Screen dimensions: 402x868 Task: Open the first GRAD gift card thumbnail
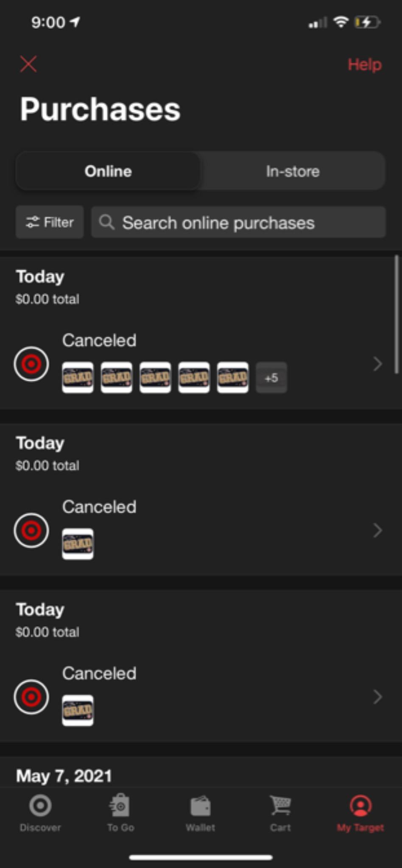[x=78, y=378]
